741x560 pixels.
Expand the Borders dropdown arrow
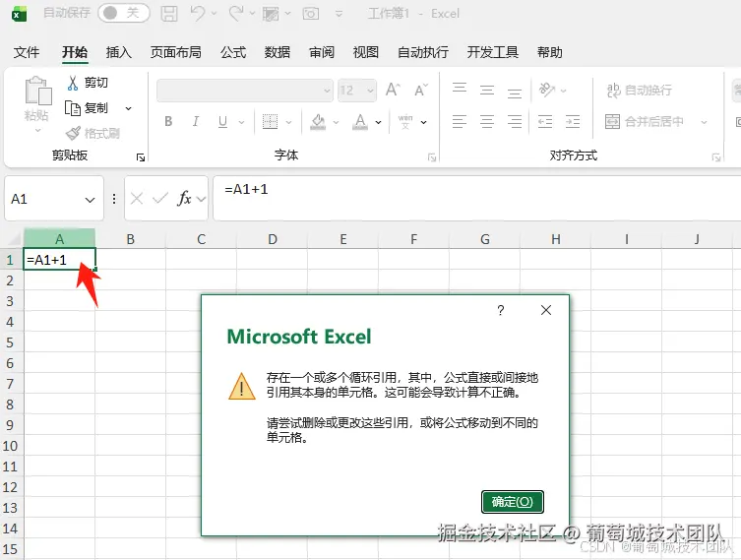point(288,122)
